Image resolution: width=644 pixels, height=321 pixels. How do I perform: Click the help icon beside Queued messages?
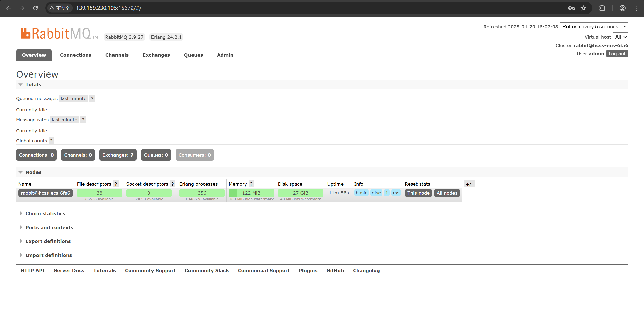(92, 98)
